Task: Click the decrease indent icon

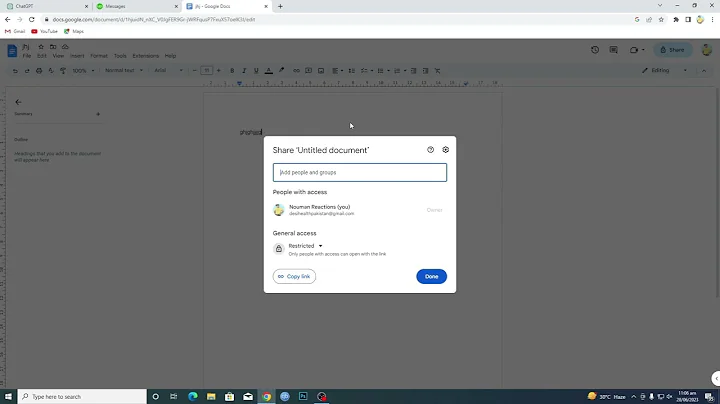Action: [413, 71]
